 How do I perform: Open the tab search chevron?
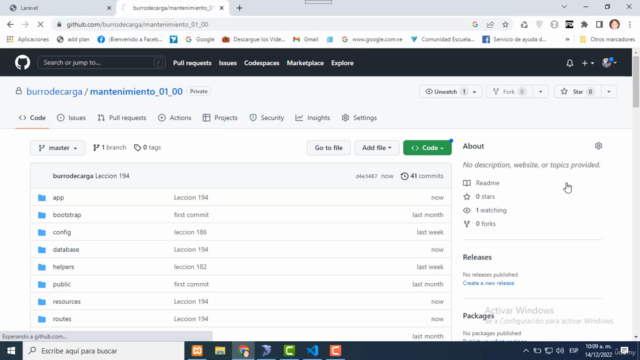pos(564,7)
